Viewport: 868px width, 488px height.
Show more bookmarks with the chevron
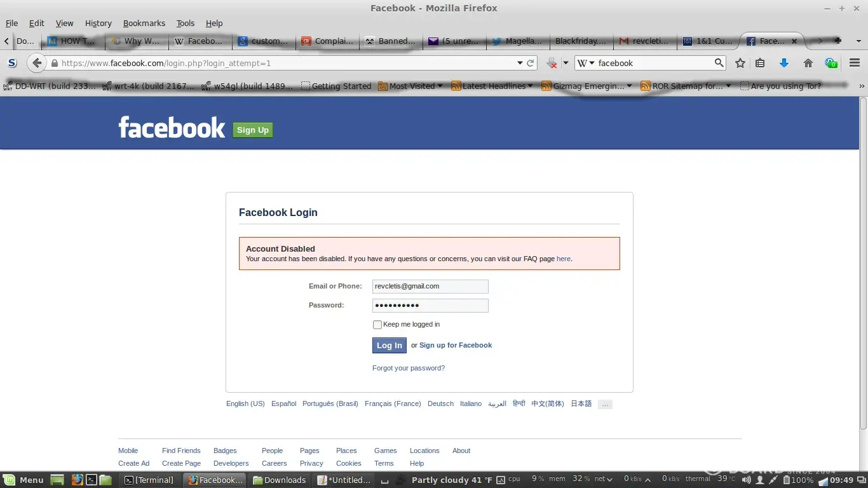pos(862,86)
